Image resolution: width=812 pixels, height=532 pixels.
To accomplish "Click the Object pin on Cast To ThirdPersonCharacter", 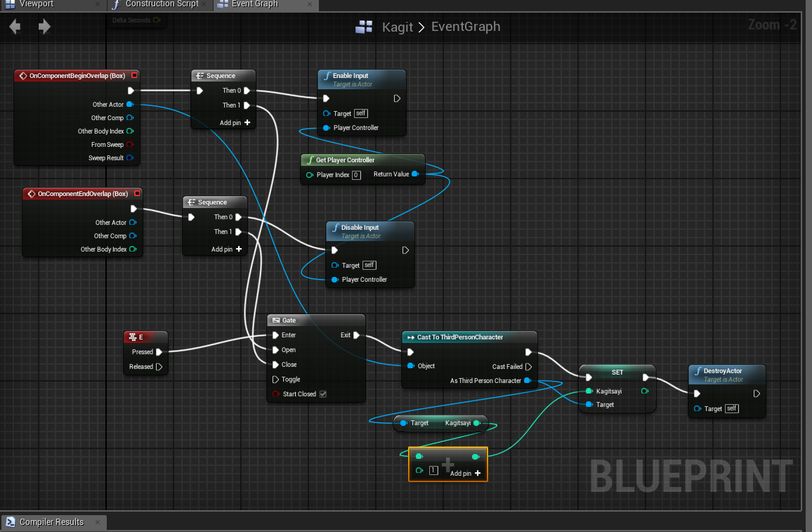I will 411,365.
